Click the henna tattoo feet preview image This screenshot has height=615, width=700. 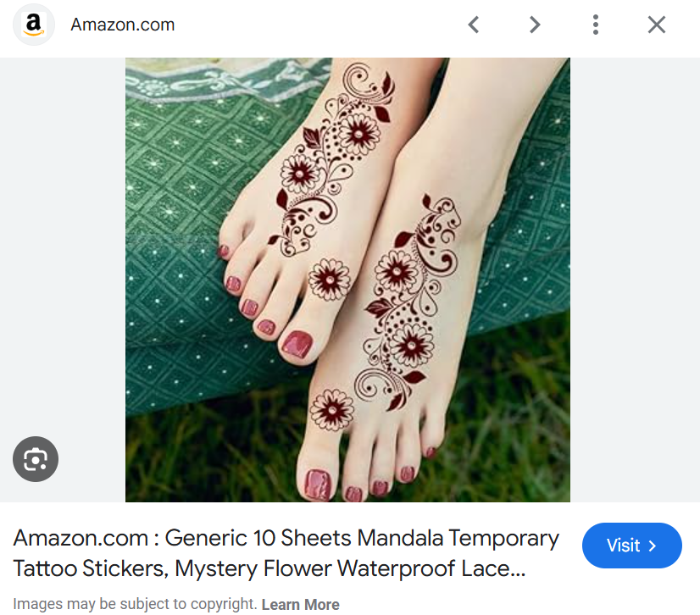pos(347,280)
